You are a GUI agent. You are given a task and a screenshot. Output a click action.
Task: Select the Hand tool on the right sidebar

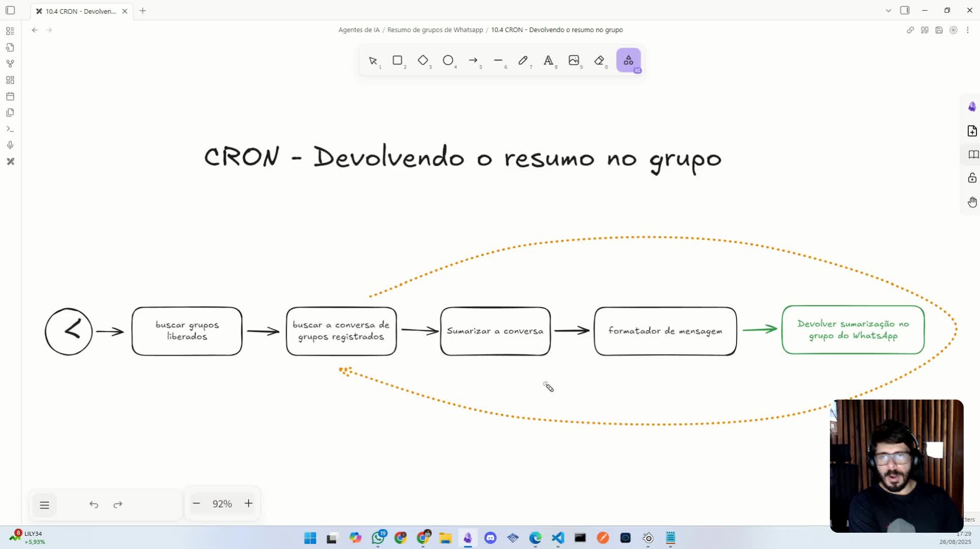tap(972, 202)
